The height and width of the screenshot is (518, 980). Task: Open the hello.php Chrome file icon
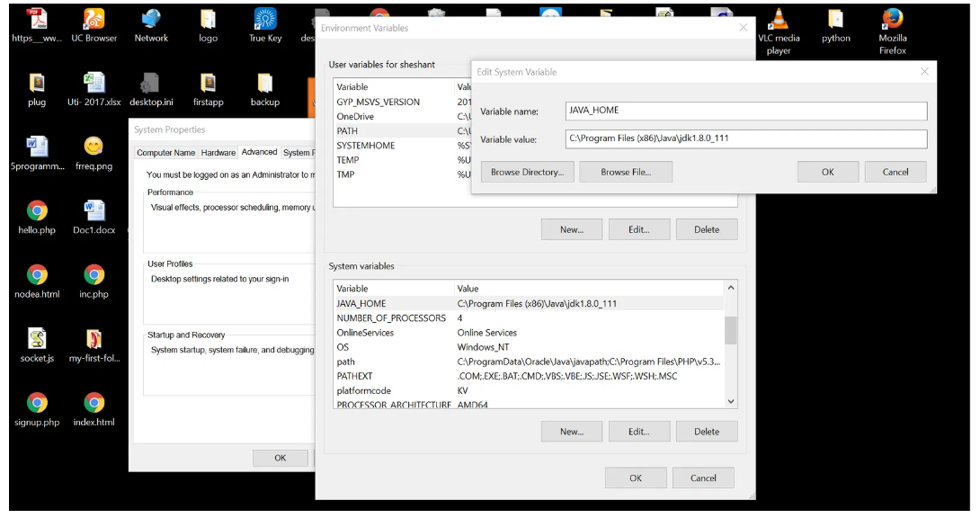(37, 212)
